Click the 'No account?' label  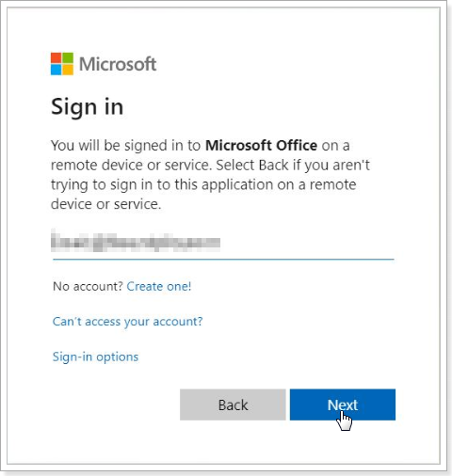tap(88, 286)
